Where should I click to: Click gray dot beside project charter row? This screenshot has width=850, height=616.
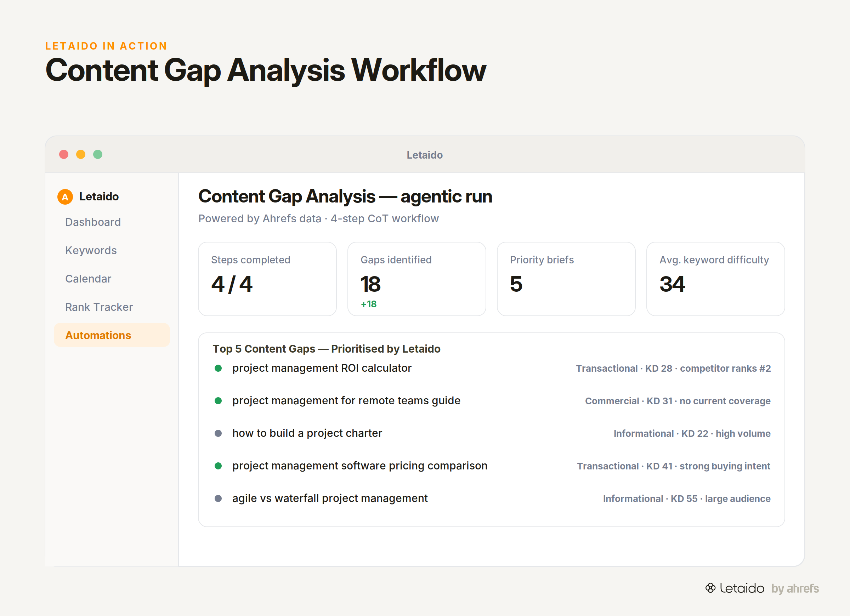(x=218, y=433)
